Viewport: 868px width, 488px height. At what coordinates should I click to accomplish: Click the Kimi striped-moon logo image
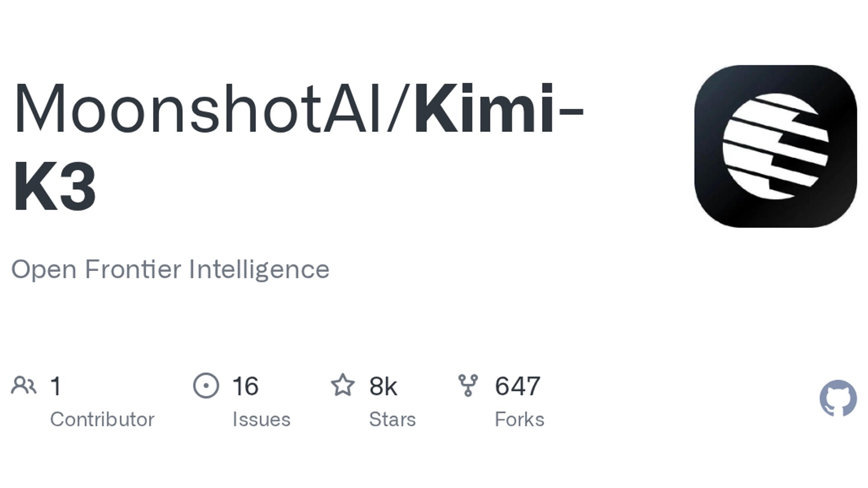coord(775,146)
